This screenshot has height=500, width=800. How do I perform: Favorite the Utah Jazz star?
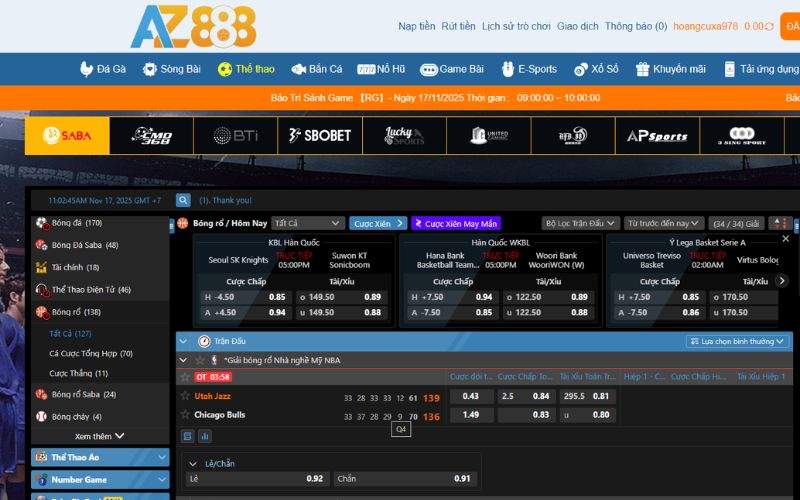click(x=185, y=397)
